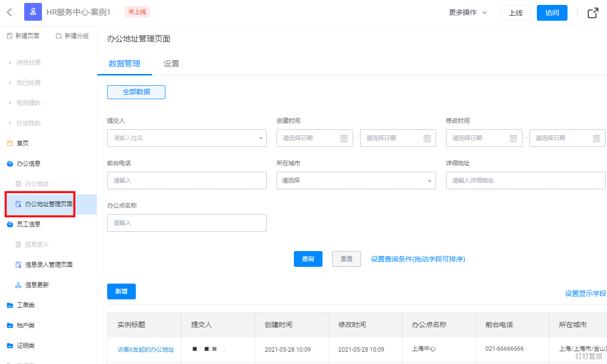This screenshot has width=607, height=364.
Task: Open app in new window icon
Action: coord(593,13)
